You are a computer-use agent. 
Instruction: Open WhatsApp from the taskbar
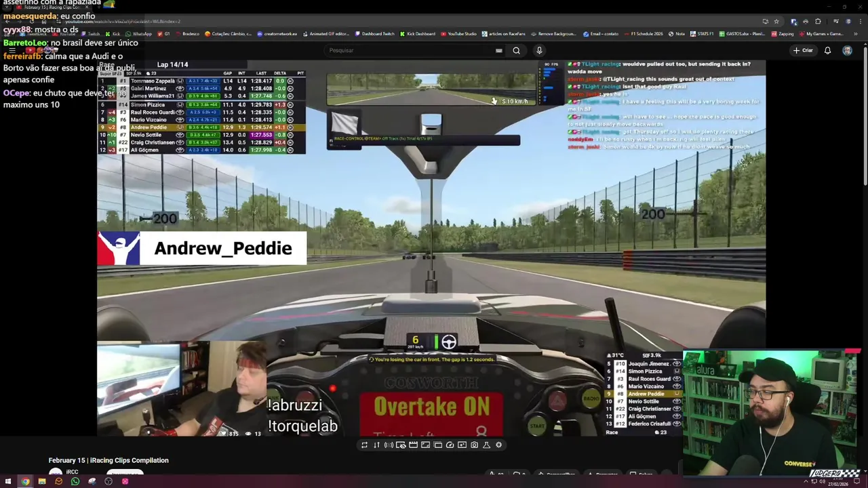[75, 481]
